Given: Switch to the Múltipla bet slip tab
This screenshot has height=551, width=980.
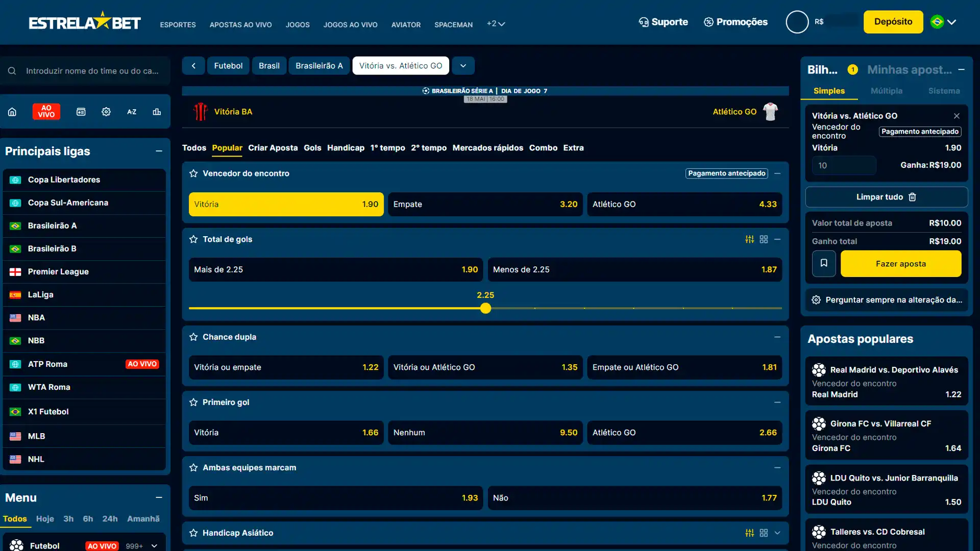Looking at the screenshot, I should click(x=887, y=91).
